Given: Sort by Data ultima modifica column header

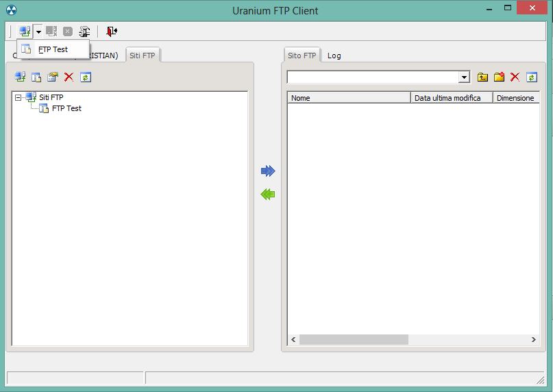Looking at the screenshot, I should (x=452, y=98).
